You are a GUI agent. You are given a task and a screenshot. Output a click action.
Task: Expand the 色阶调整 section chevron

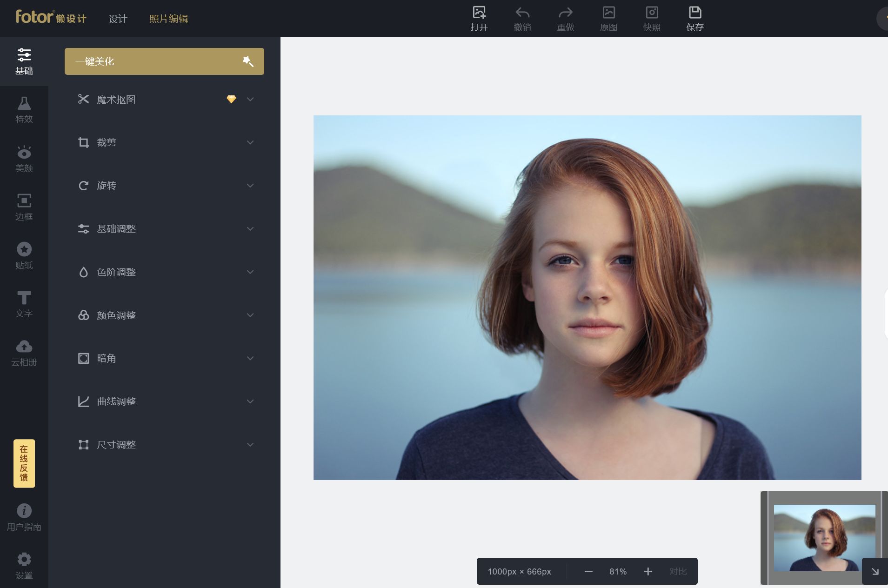(x=250, y=272)
